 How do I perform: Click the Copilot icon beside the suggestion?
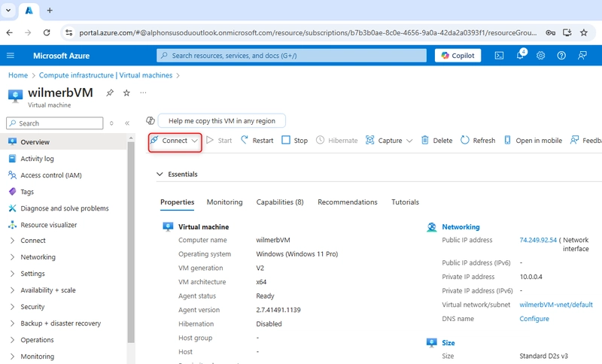(x=150, y=120)
